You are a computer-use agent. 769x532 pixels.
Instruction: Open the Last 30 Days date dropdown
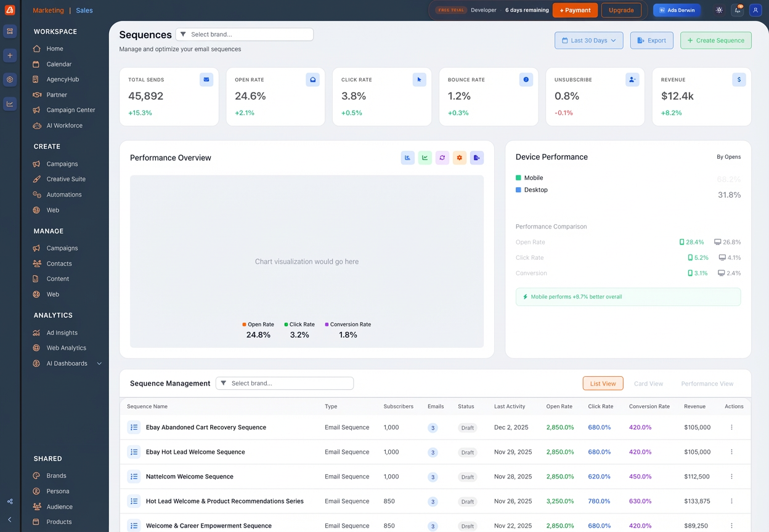[x=588, y=41]
